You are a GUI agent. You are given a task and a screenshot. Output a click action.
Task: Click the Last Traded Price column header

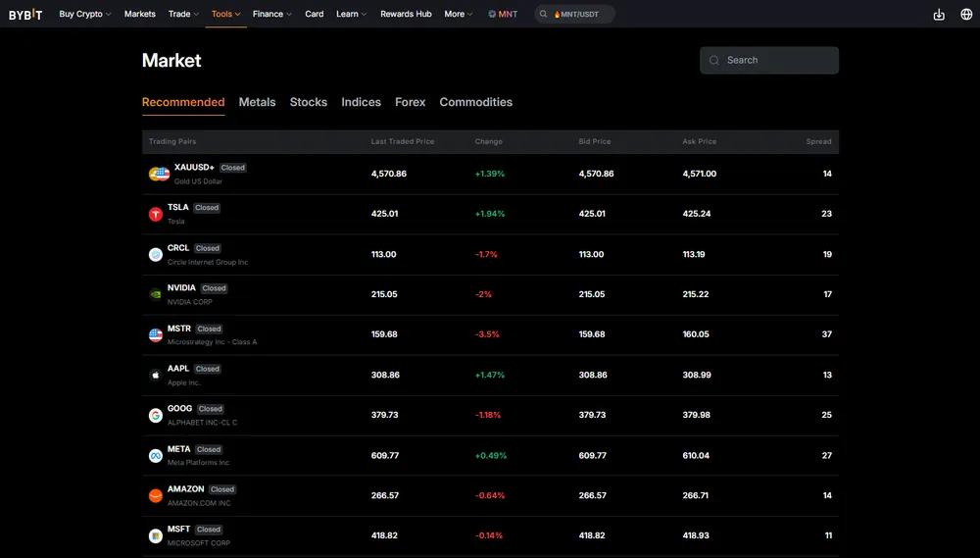coord(403,141)
